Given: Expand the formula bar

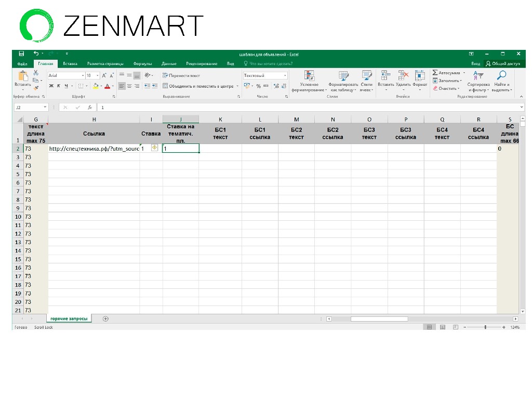Looking at the screenshot, I should pos(522,107).
